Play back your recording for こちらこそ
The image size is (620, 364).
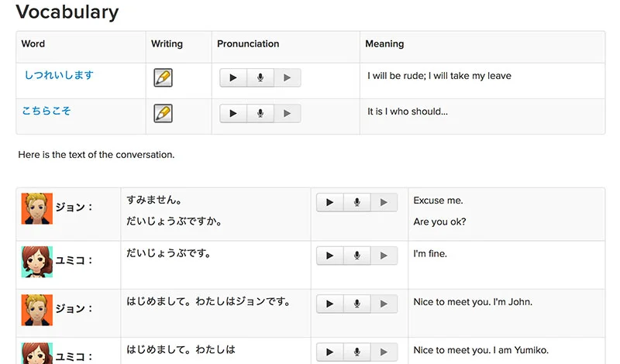(288, 113)
